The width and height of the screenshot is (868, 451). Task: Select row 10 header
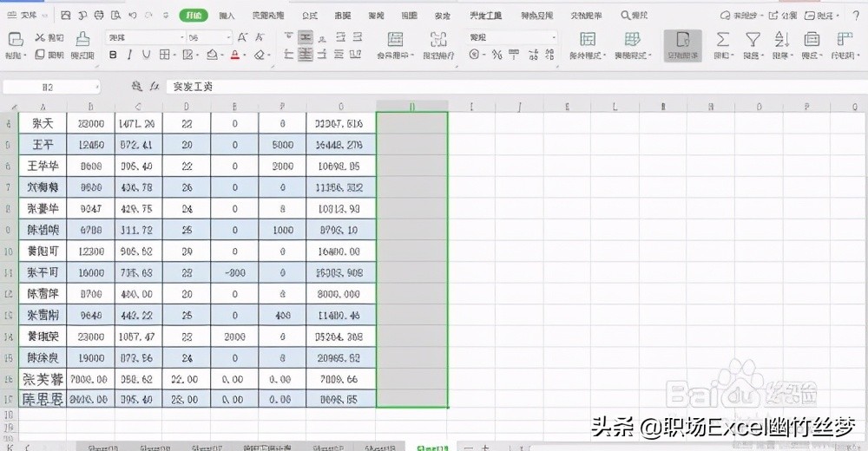point(9,252)
